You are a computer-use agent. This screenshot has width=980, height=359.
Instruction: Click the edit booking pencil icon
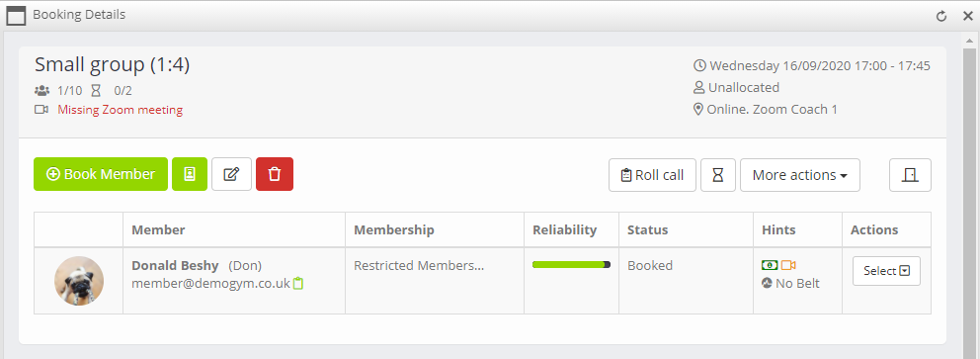pos(231,174)
